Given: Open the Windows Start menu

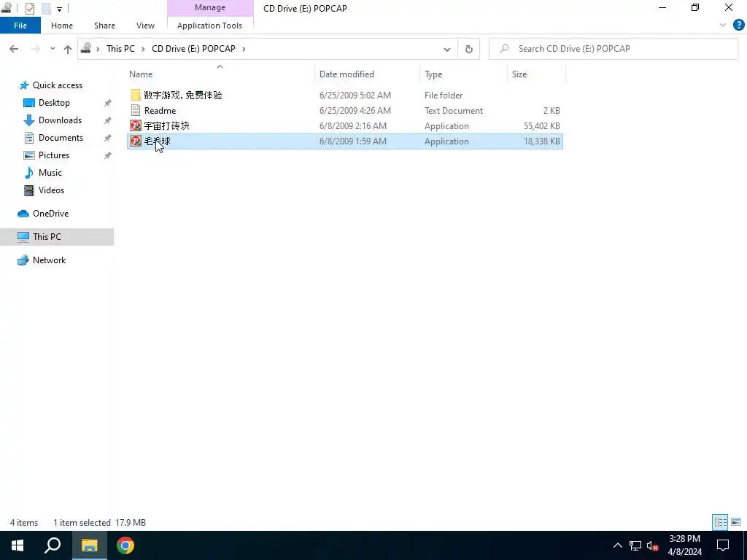Looking at the screenshot, I should click(x=18, y=545).
